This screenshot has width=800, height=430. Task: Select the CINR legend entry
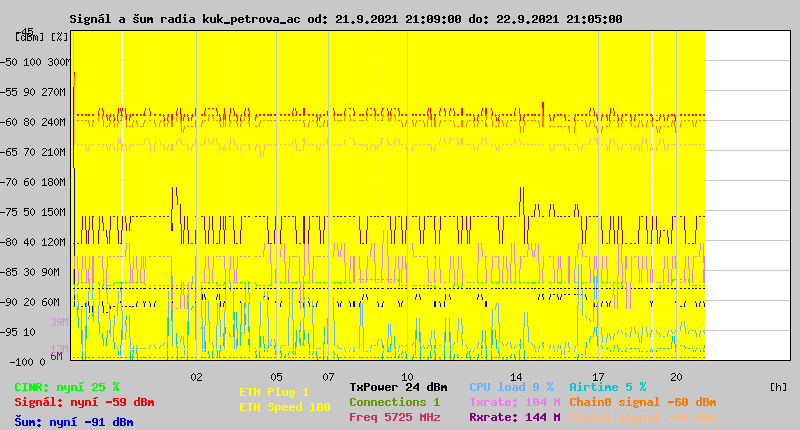point(67,387)
